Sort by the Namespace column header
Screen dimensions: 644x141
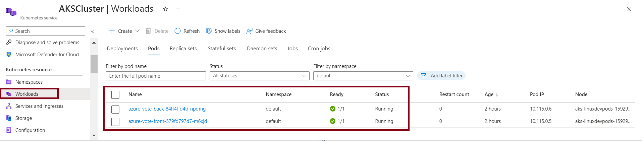(x=278, y=94)
